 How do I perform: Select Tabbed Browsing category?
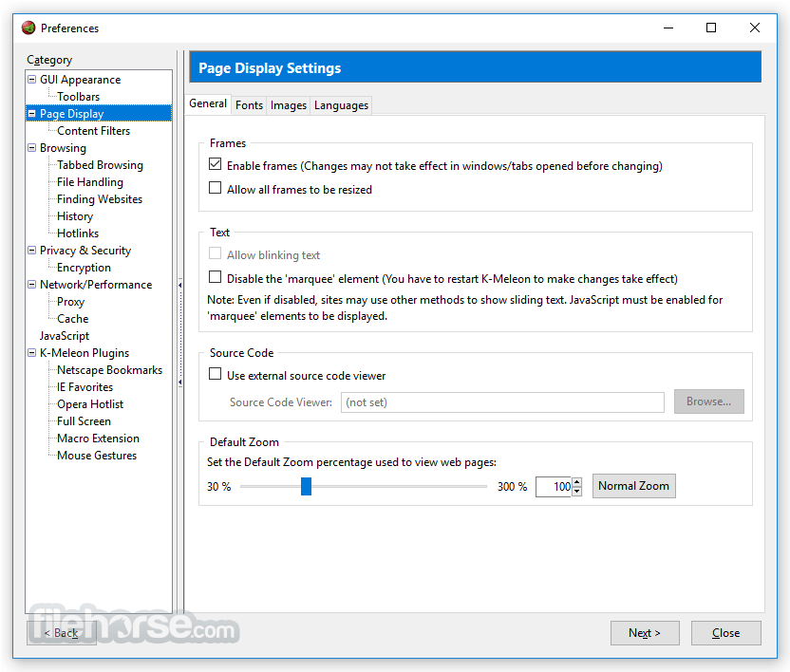100,165
